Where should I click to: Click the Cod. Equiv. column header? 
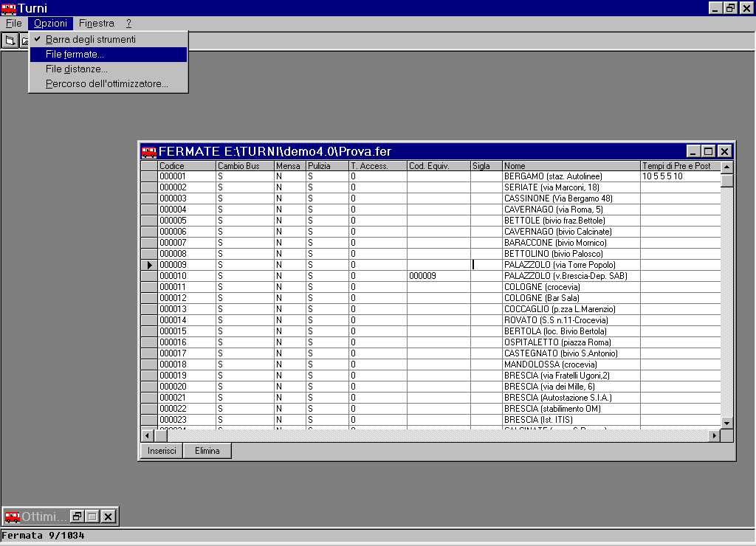[x=439, y=166]
